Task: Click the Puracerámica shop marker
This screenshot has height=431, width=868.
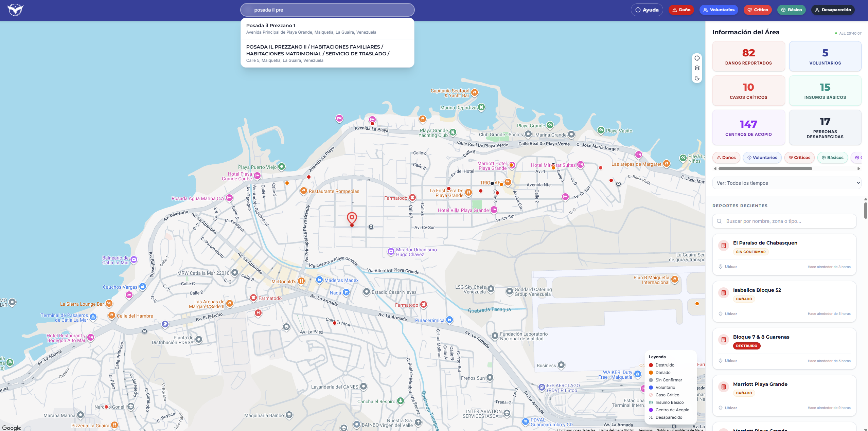Action: click(x=449, y=320)
